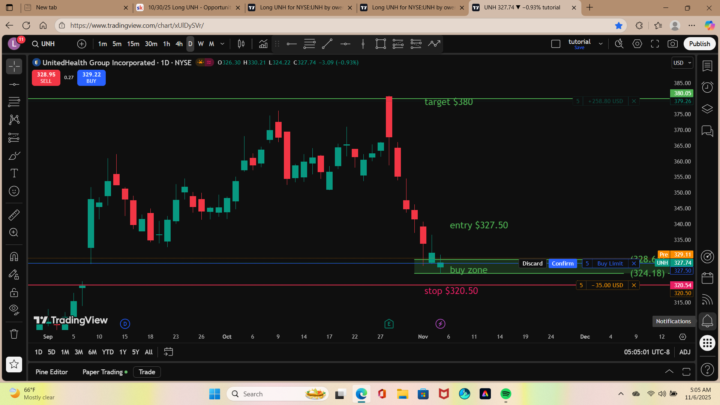Toggle magnet mode for drawings
Screen dimensions: 720x405
[14, 257]
